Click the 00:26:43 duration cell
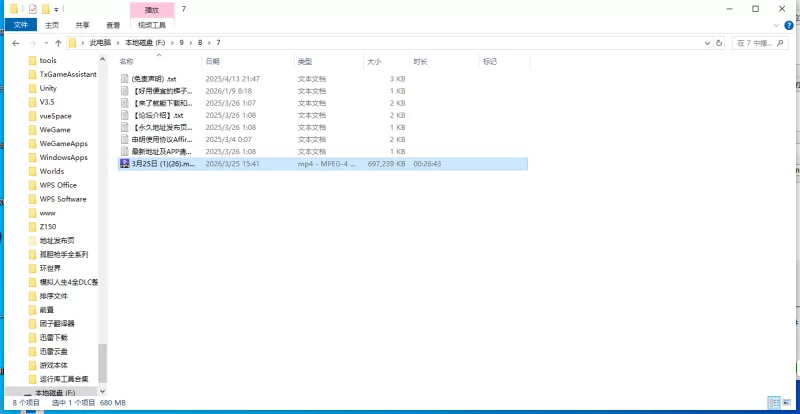800x414 pixels. tap(428, 164)
